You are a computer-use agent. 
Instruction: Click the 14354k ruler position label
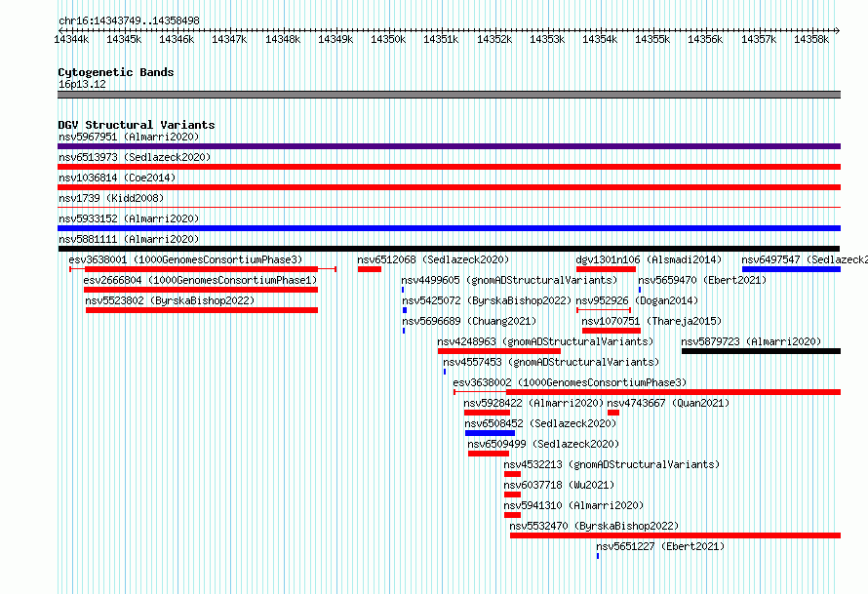pos(600,39)
